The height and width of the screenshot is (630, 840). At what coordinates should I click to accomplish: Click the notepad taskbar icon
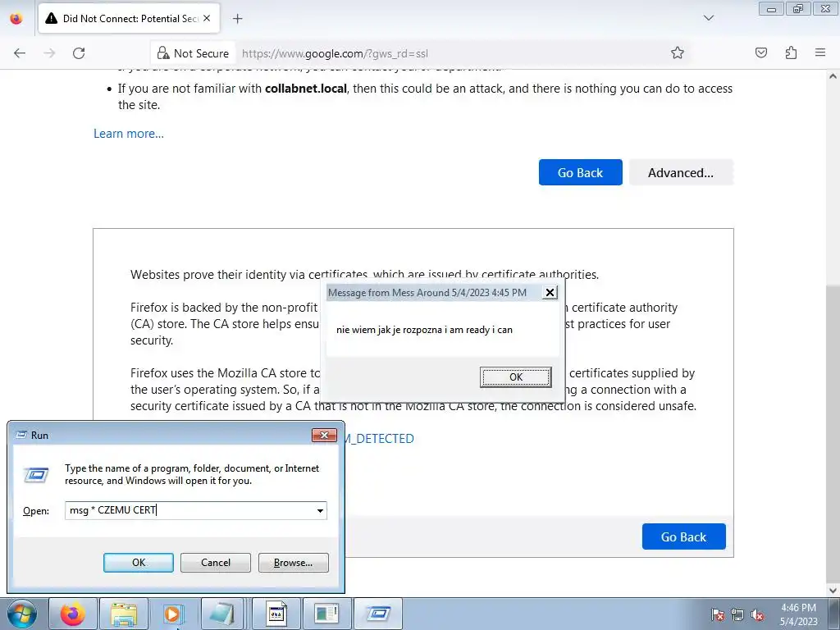[x=223, y=614]
